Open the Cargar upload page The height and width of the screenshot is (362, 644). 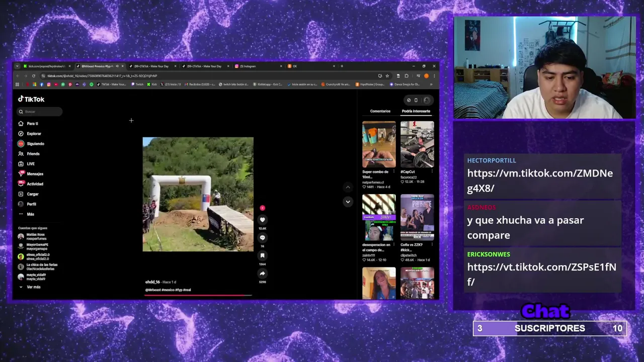click(x=28, y=194)
